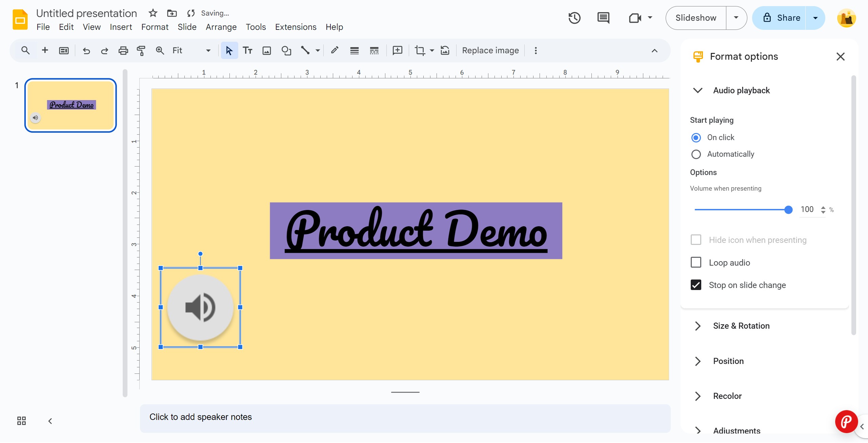Expand the Size & Rotation section
The image size is (868, 443).
(x=698, y=326)
